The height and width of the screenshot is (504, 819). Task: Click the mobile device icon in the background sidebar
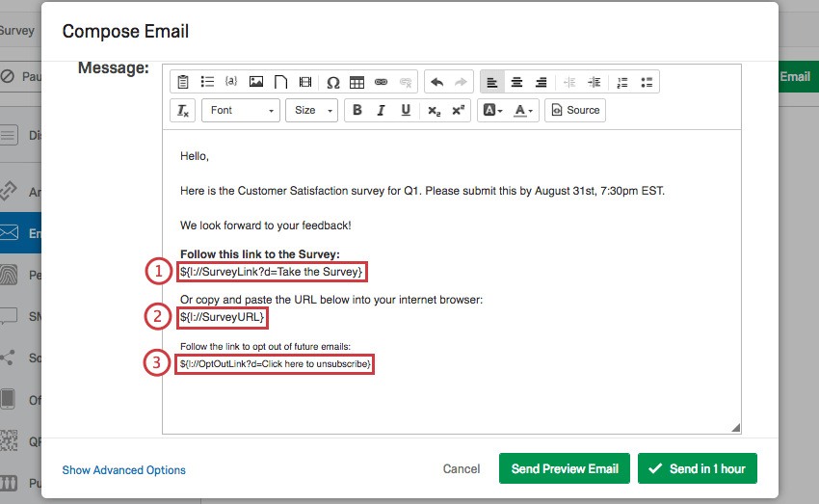(8, 399)
